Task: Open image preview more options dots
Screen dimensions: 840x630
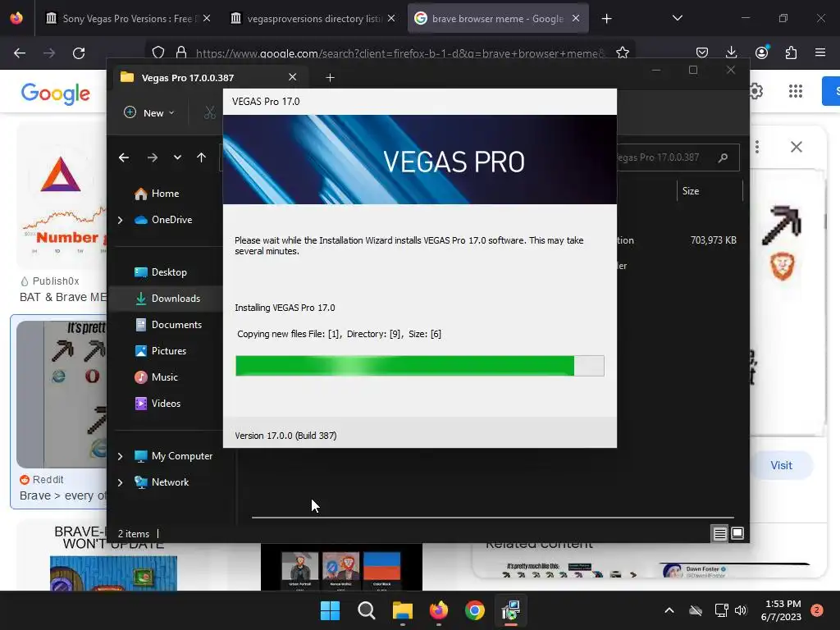Action: click(x=757, y=147)
